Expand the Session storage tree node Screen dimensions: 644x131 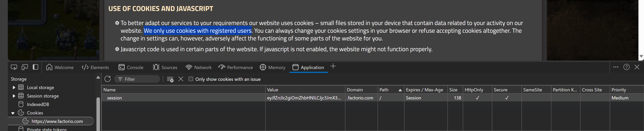14,96
